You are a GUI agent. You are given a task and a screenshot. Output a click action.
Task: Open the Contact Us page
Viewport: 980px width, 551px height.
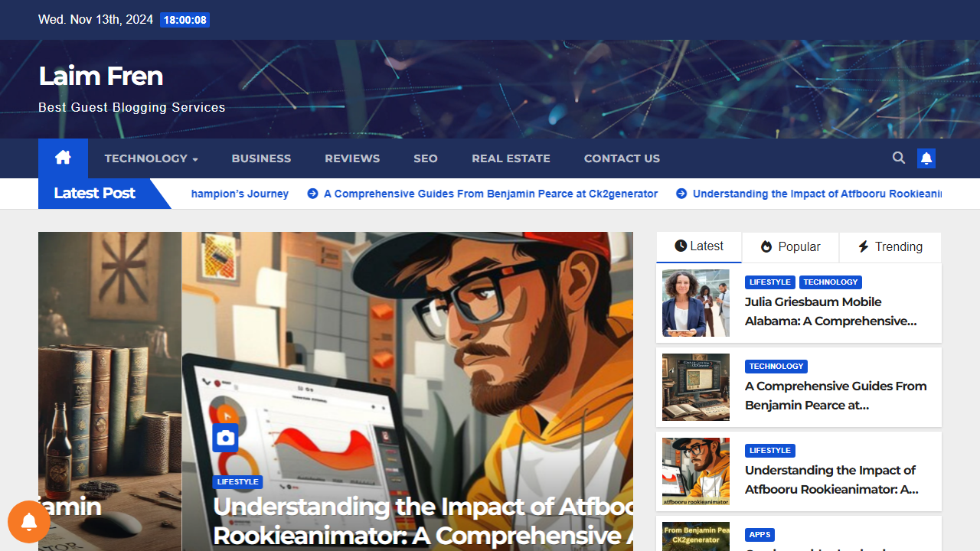point(621,158)
